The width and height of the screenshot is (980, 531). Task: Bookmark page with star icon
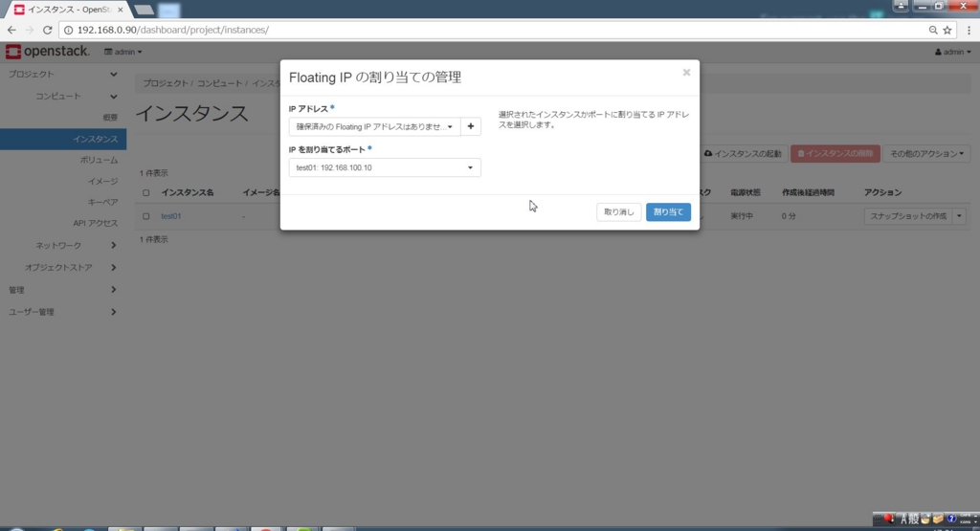click(947, 30)
